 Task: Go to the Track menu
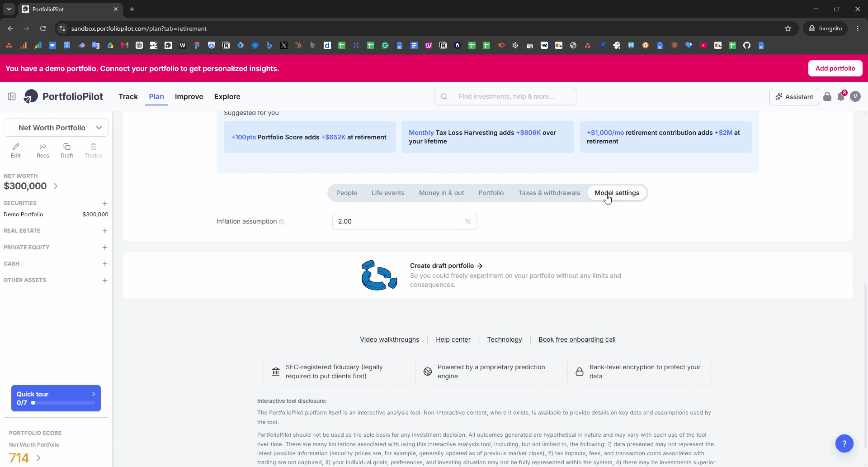click(x=128, y=96)
